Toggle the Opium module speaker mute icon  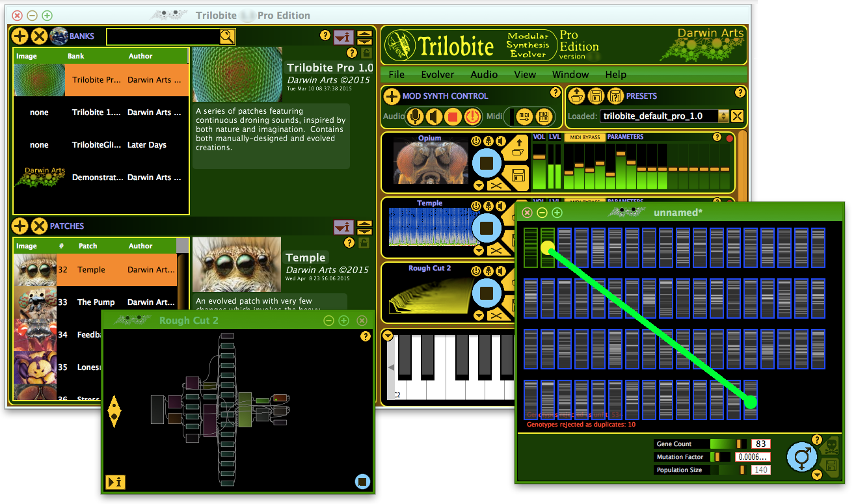pos(500,141)
